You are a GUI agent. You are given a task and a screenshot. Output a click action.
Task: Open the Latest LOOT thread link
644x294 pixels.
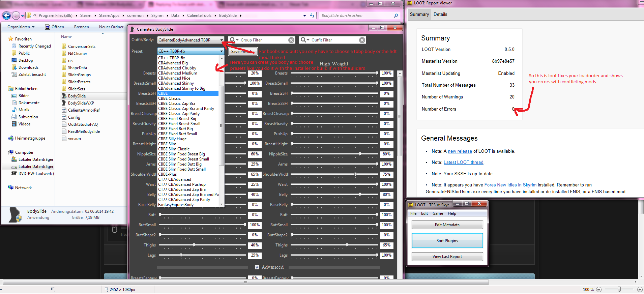(x=463, y=162)
